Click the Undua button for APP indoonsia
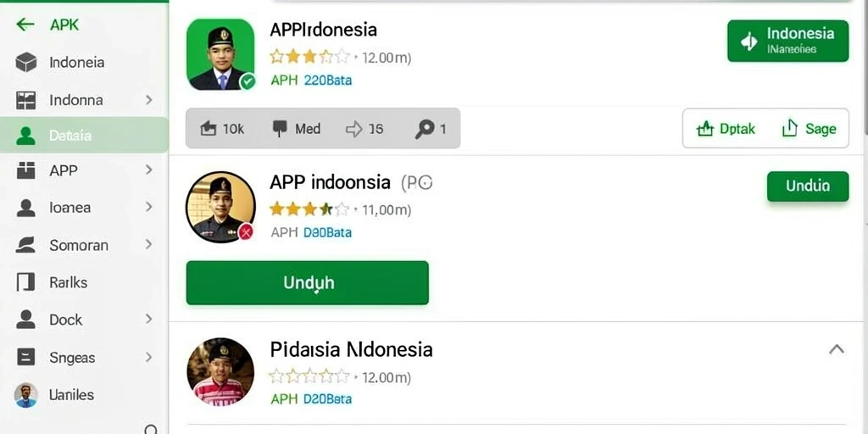 point(808,186)
